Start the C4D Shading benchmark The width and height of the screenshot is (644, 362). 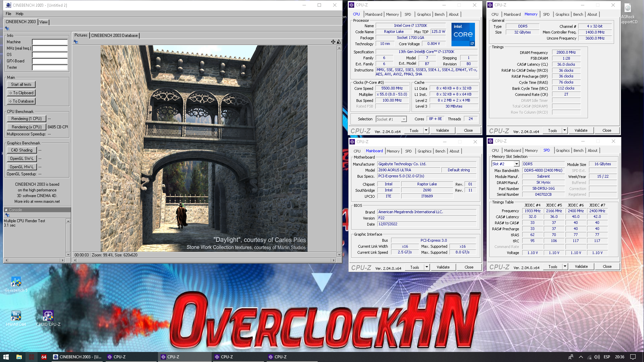click(x=21, y=150)
